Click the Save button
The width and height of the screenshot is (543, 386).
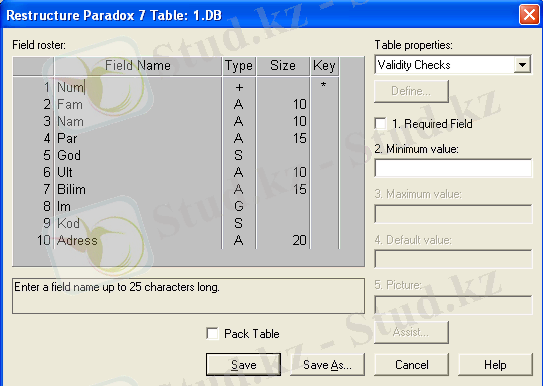click(x=243, y=365)
